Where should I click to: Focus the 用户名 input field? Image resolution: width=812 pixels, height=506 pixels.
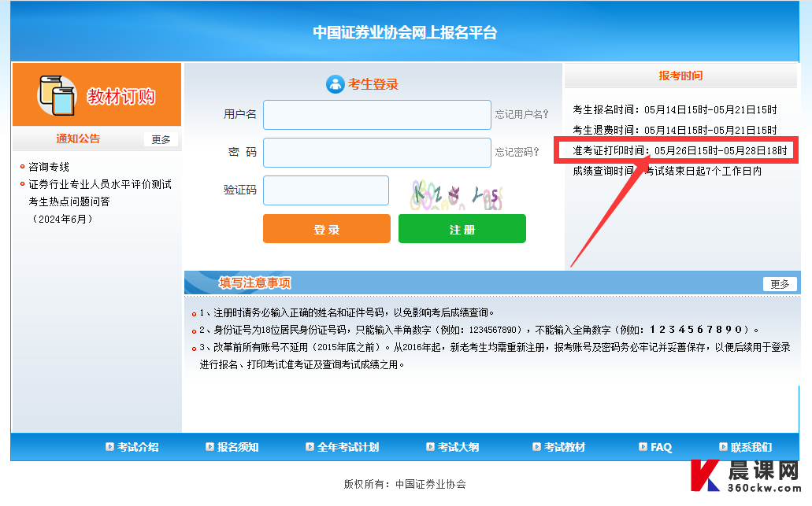click(x=377, y=115)
